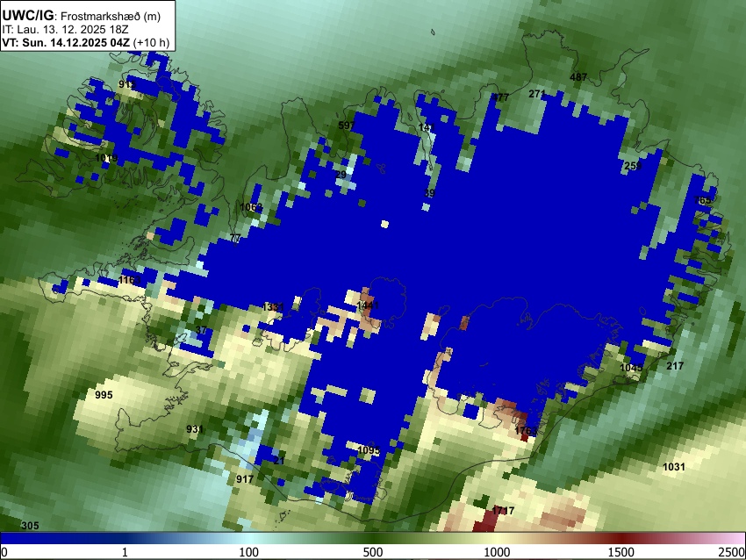Click the 'Frostmarkshæð (m)' title text

click(111, 16)
